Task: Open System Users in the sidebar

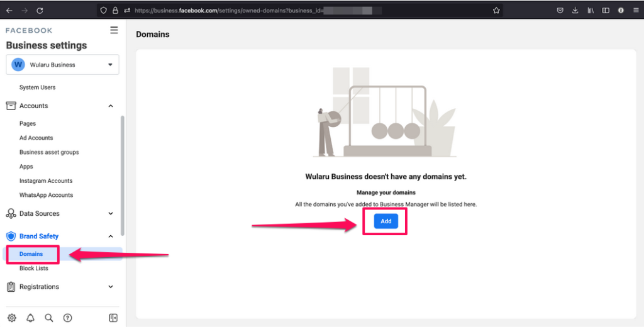Action: 37,87
